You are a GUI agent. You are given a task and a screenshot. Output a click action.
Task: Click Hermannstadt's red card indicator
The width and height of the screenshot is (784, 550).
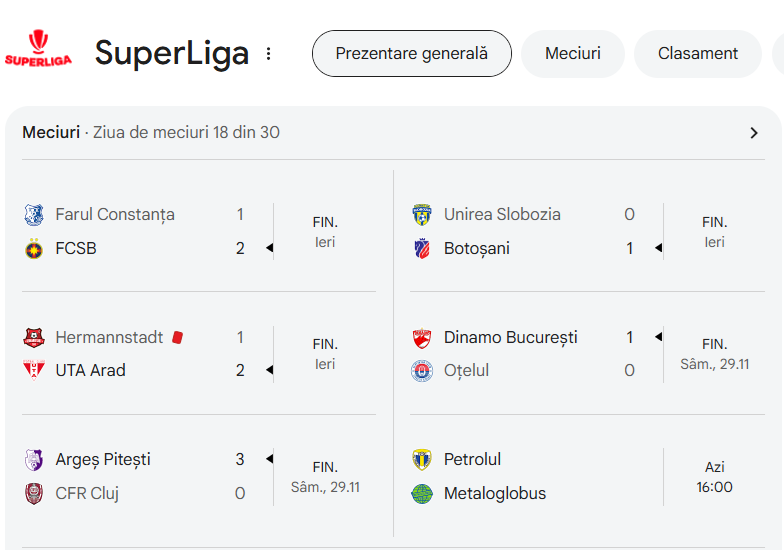tap(178, 338)
